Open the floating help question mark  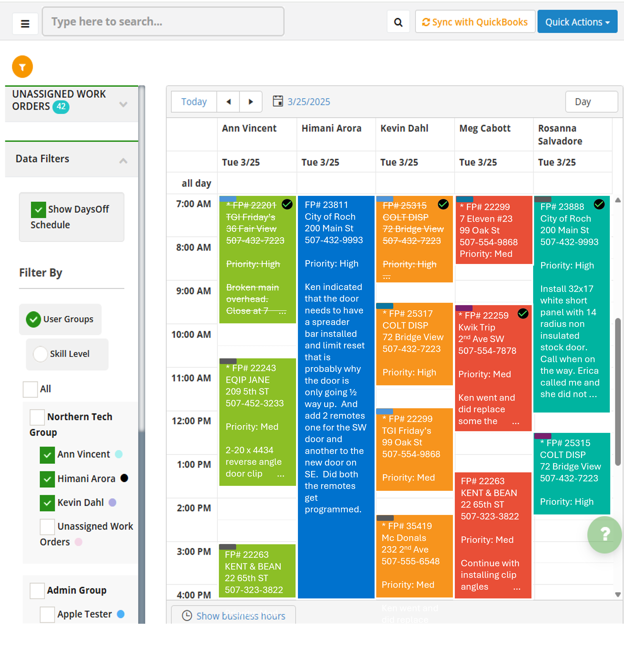[x=604, y=535]
